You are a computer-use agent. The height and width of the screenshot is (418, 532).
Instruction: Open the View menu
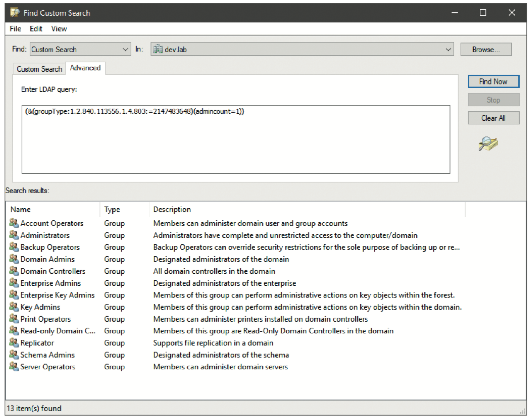[58, 29]
